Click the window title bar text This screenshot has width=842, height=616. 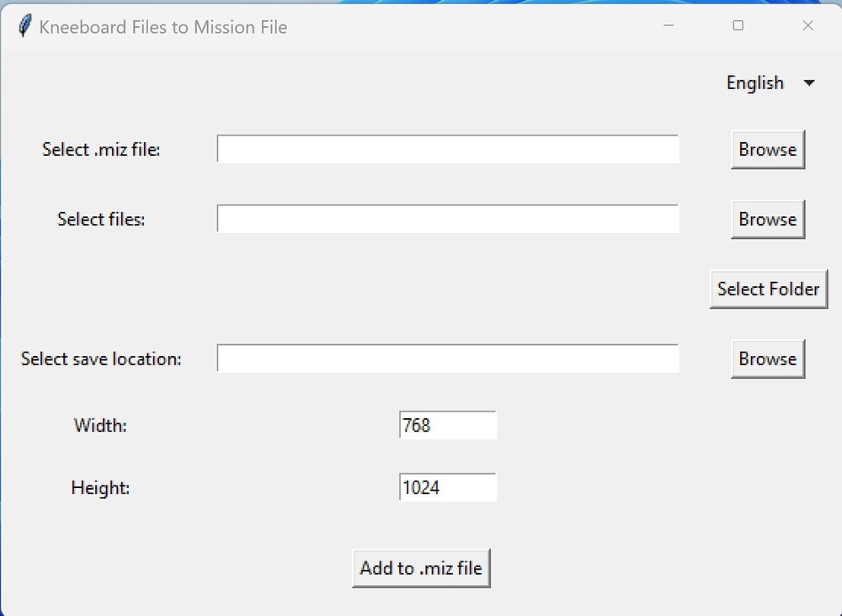(163, 27)
